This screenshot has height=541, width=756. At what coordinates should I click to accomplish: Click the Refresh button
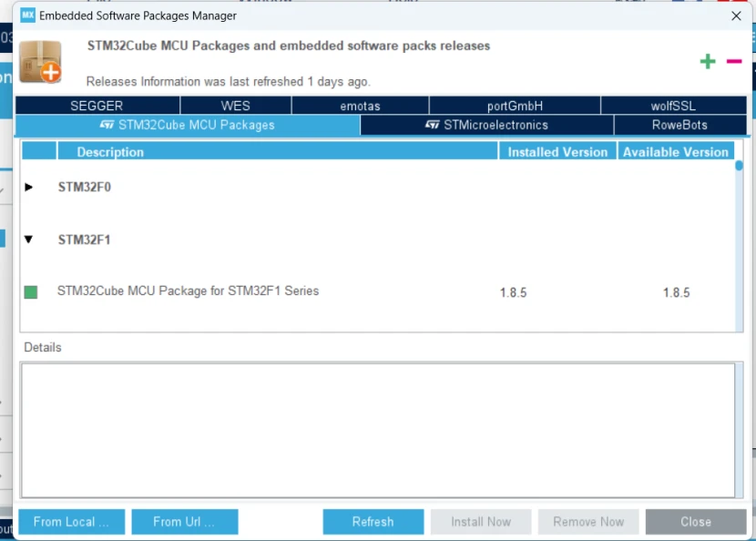pos(373,522)
